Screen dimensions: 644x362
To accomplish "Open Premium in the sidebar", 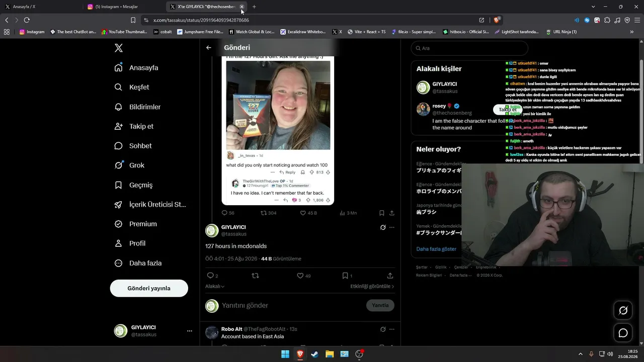I will 135,224.
